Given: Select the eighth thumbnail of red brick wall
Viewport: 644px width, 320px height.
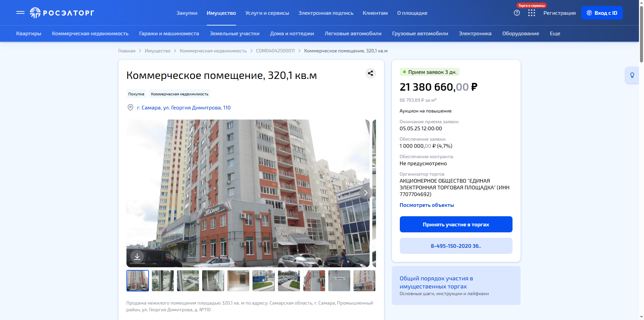Looking at the screenshot, I should pos(314,281).
